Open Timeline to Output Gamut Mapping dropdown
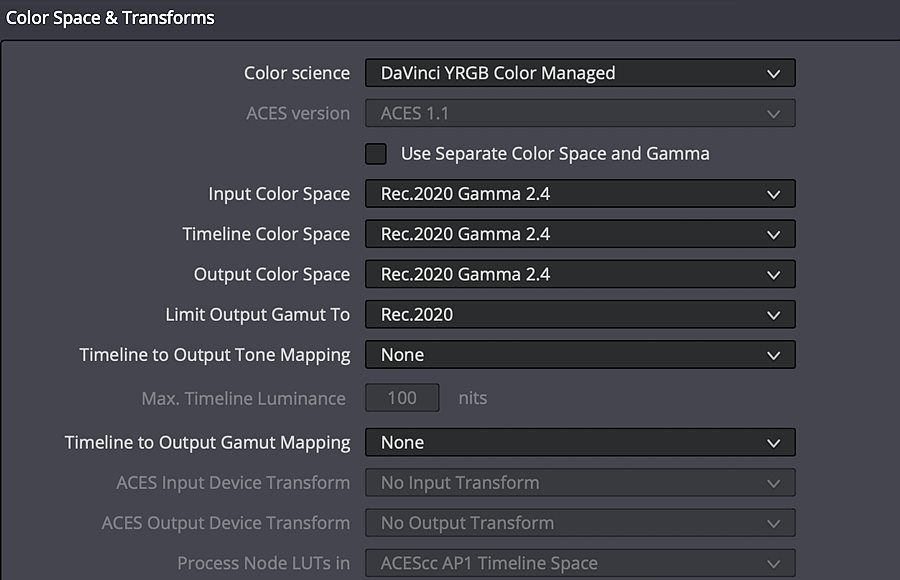This screenshot has width=900, height=580. point(580,442)
